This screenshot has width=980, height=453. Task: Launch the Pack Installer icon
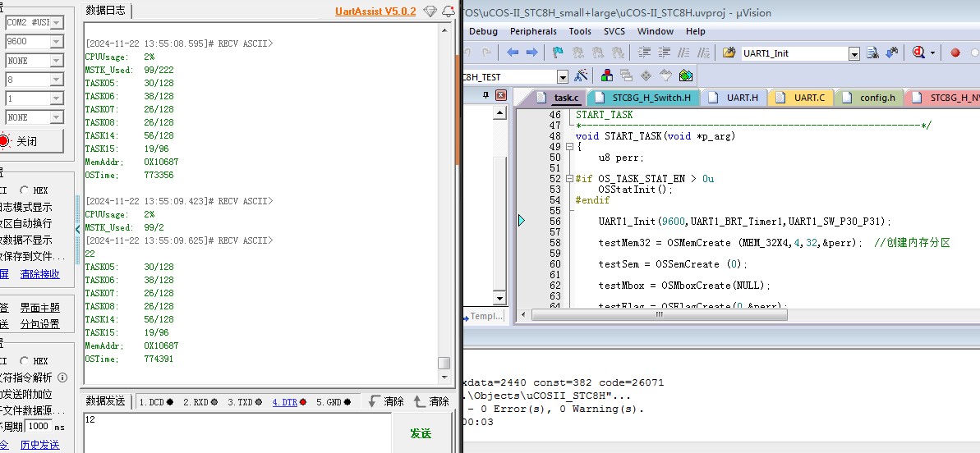click(x=686, y=76)
